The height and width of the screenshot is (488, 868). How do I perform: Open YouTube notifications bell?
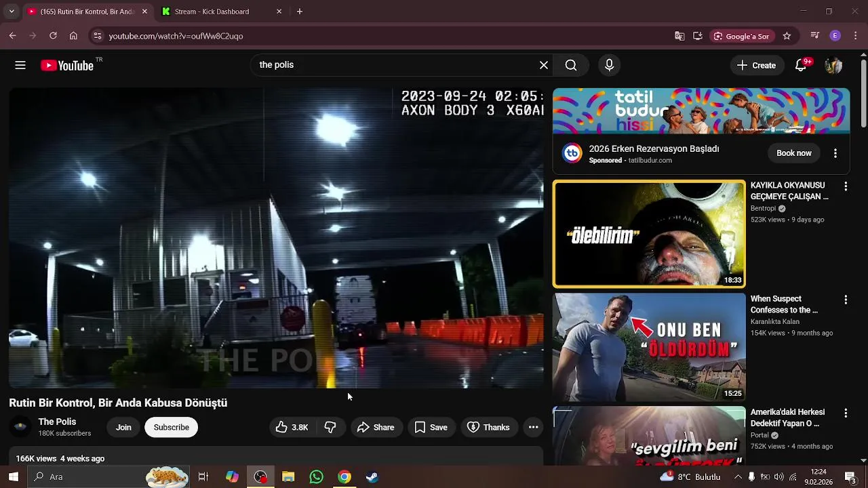coord(801,65)
